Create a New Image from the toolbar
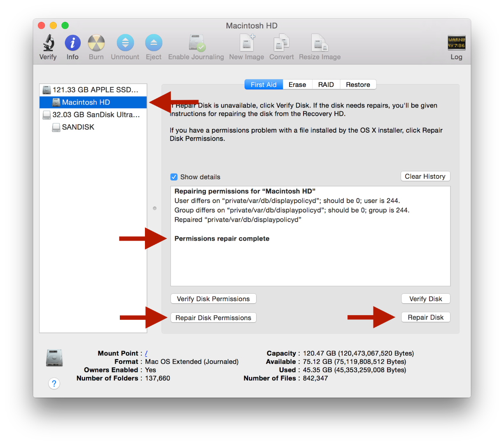 (x=247, y=43)
